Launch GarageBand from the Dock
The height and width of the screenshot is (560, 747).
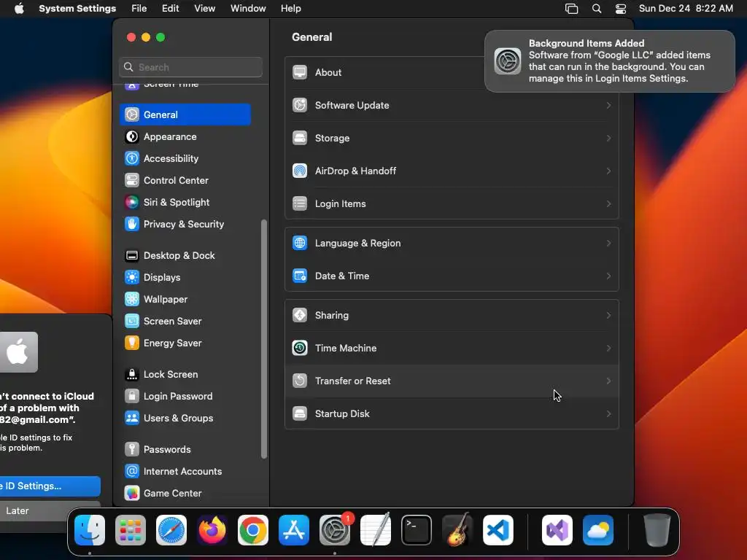(457, 530)
